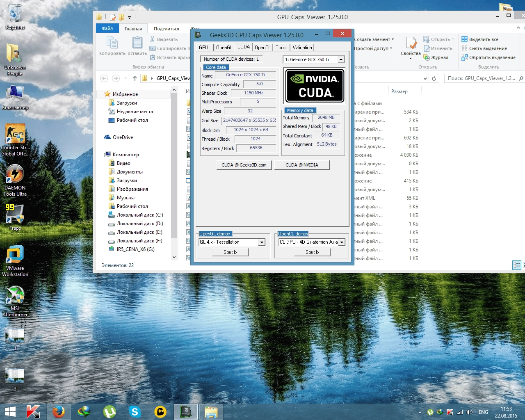Viewport: 525px width, 420px height.
Task: Click the Grid Size value field
Action: (249, 121)
